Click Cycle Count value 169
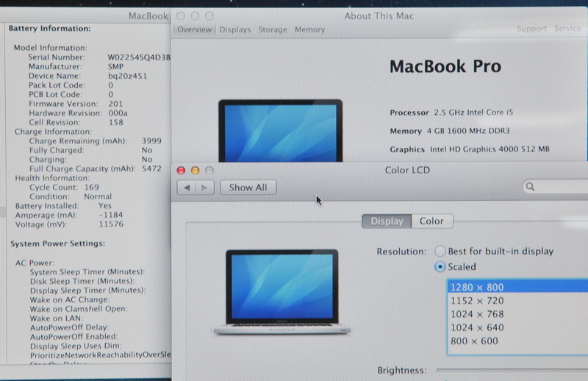This screenshot has height=381, width=588. 91,187
